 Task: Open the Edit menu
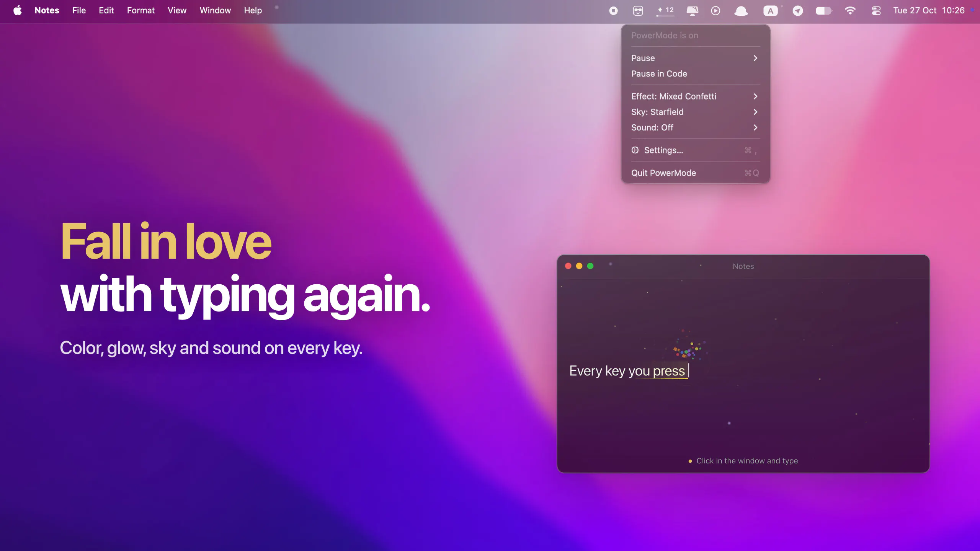point(106,10)
